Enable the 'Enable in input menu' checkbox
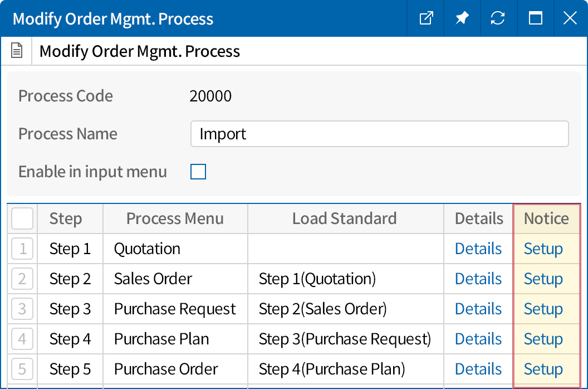Viewport: 588px width, 389px height. (x=198, y=172)
